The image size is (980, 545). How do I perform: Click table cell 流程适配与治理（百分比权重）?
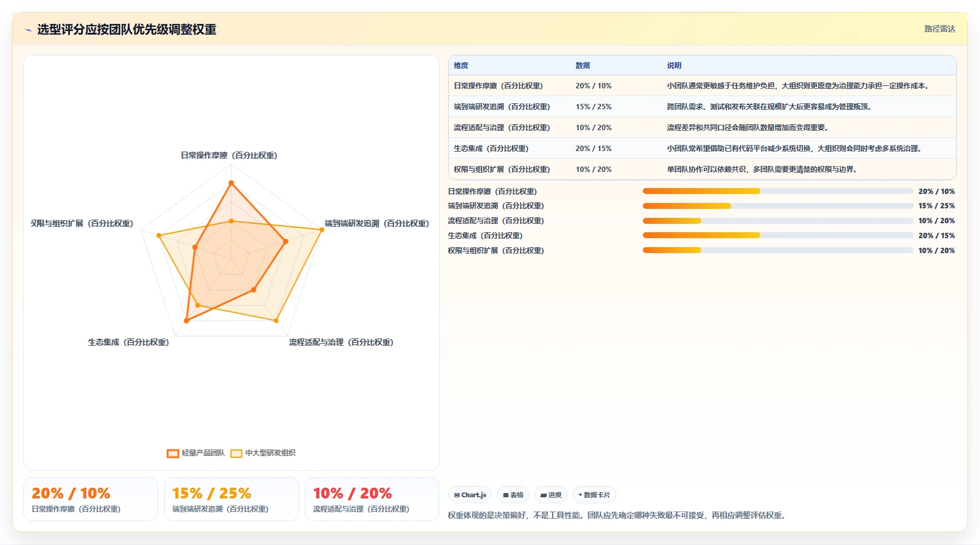click(x=502, y=128)
